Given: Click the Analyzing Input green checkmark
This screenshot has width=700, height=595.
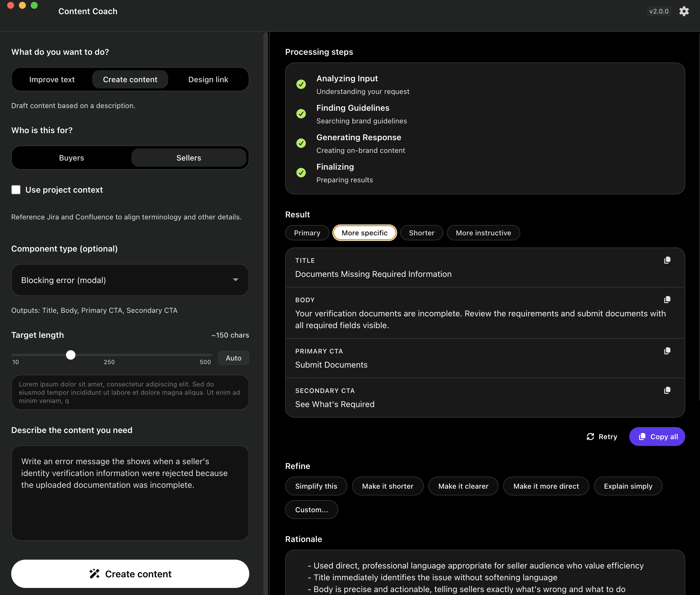Looking at the screenshot, I should pos(301,84).
